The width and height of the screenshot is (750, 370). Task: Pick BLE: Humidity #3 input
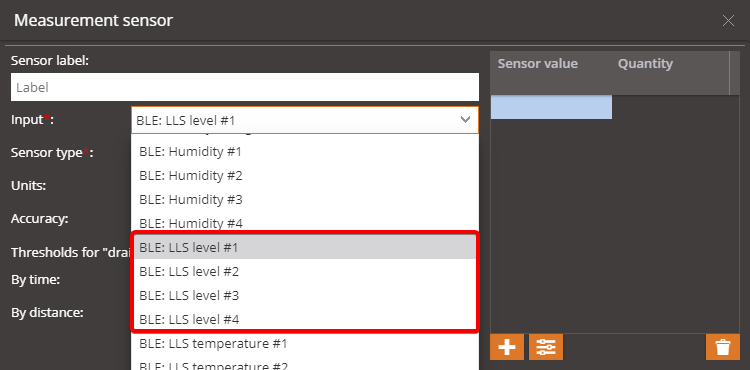click(x=305, y=200)
